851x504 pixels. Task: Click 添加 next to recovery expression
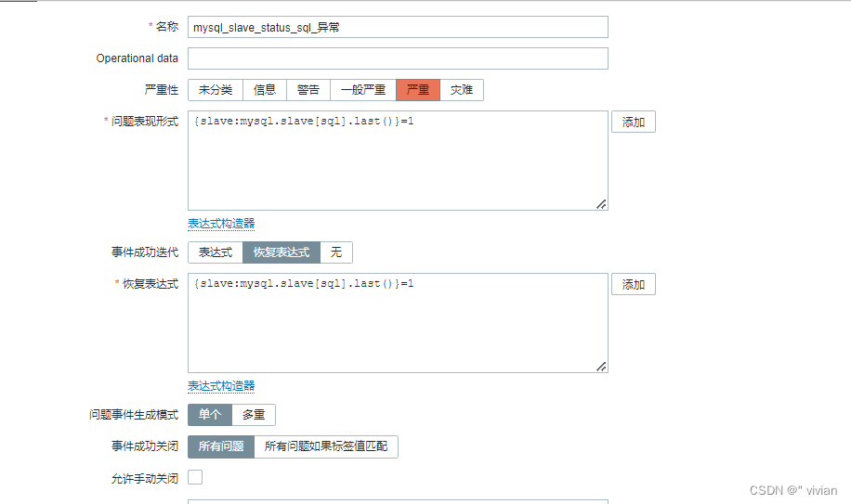tap(634, 284)
